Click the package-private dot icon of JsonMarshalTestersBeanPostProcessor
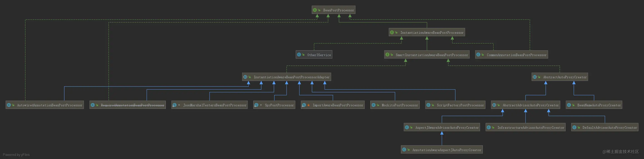Screen dimensions: 644x159 [179, 105]
